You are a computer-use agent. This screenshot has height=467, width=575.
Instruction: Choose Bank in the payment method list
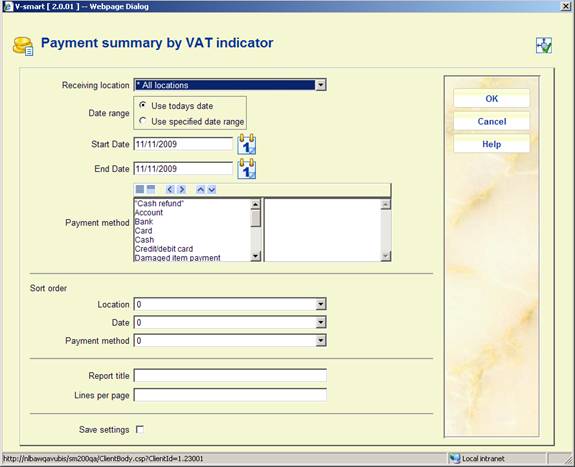(x=144, y=222)
